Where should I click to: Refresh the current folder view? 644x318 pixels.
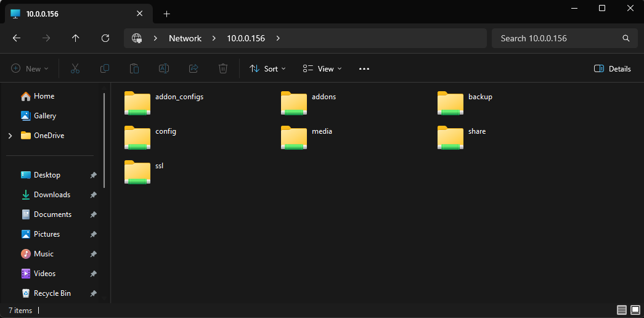(x=105, y=38)
